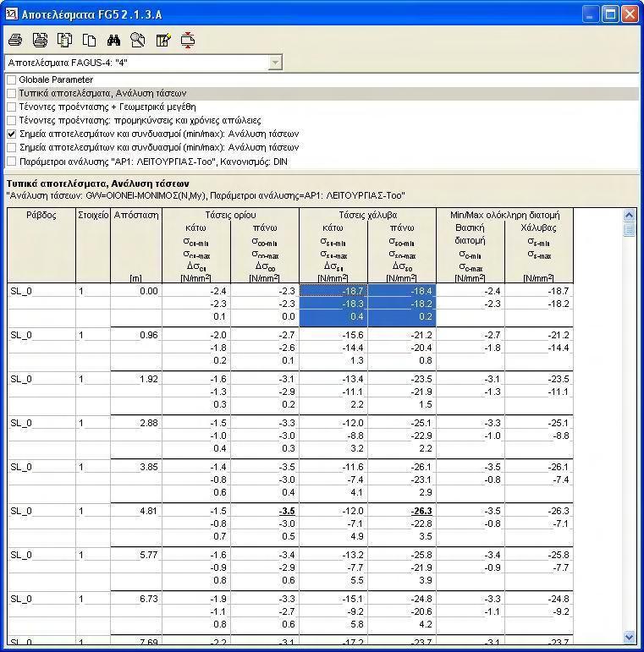Image resolution: width=644 pixels, height=652 pixels.
Task: Select the distance cell 5.77
Action: [x=136, y=555]
